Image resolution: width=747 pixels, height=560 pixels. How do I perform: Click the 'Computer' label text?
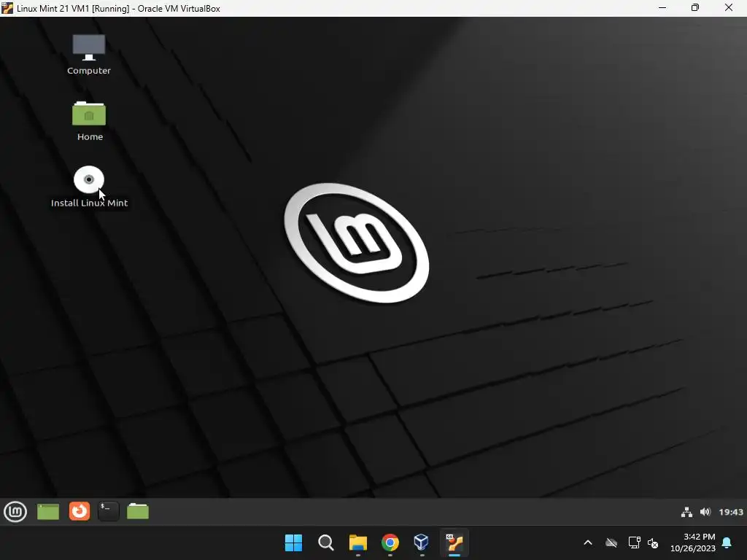pos(88,71)
